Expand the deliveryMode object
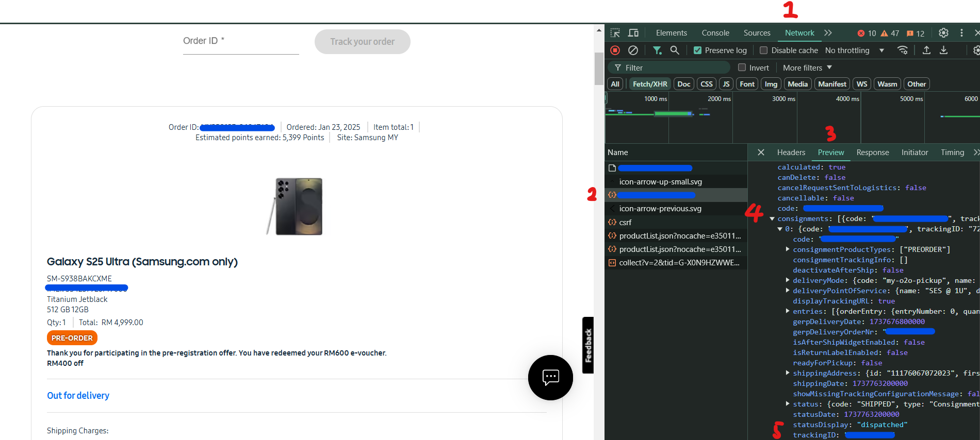The image size is (980, 440). 788,280
